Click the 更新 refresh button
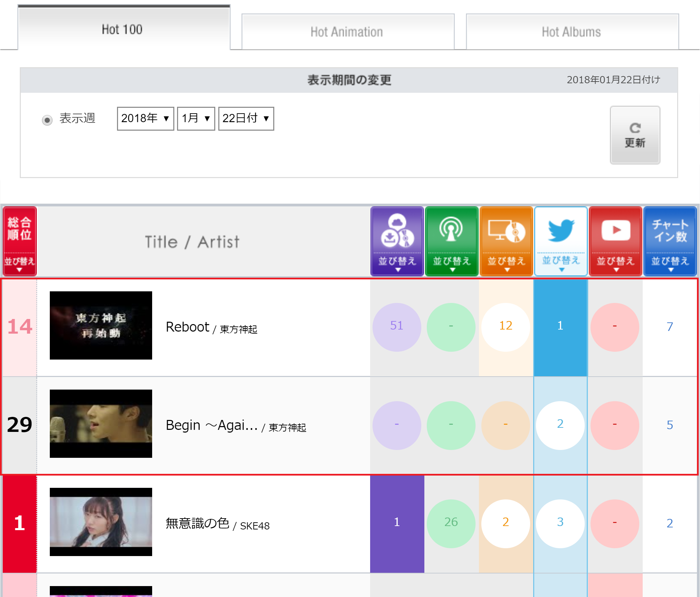This screenshot has width=700, height=597. pos(635,135)
